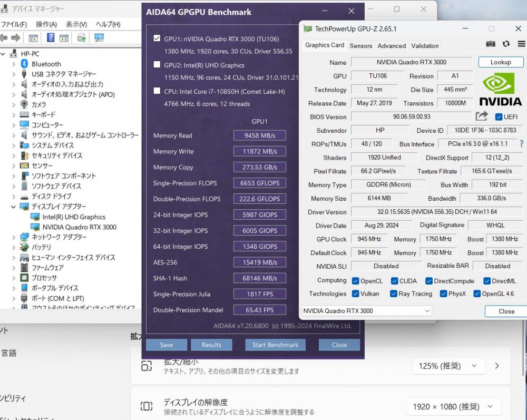Click the Bus Interface question mark in GPU-Z
The image size is (527, 420).
click(521, 144)
